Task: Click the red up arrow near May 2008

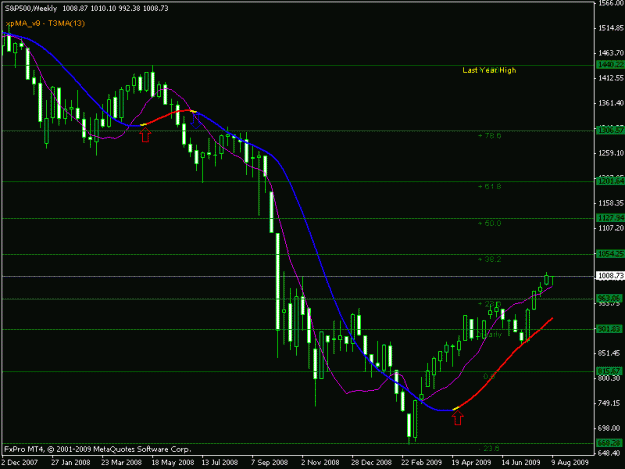Action: (145, 135)
